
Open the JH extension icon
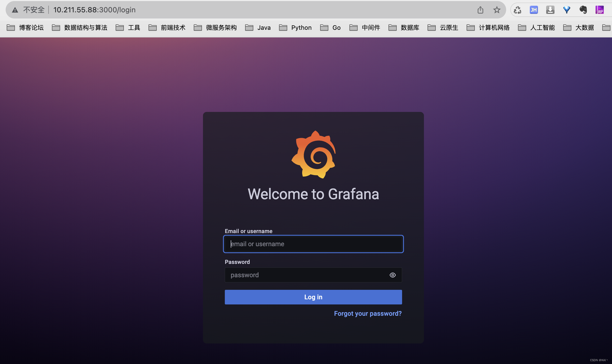(534, 10)
